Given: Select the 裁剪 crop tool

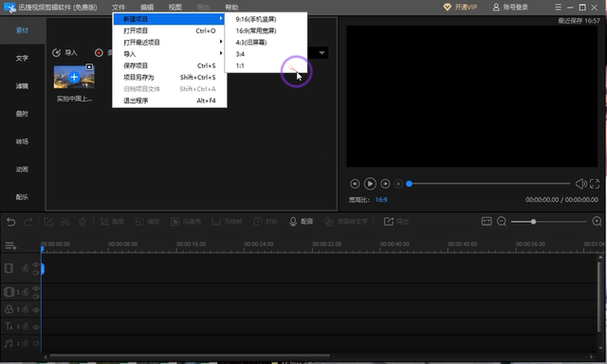Looking at the screenshot, I should [x=112, y=222].
